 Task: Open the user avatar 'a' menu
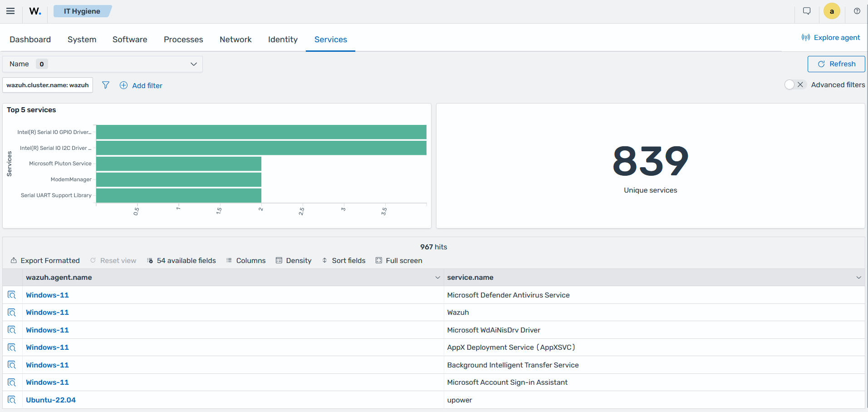pos(832,11)
